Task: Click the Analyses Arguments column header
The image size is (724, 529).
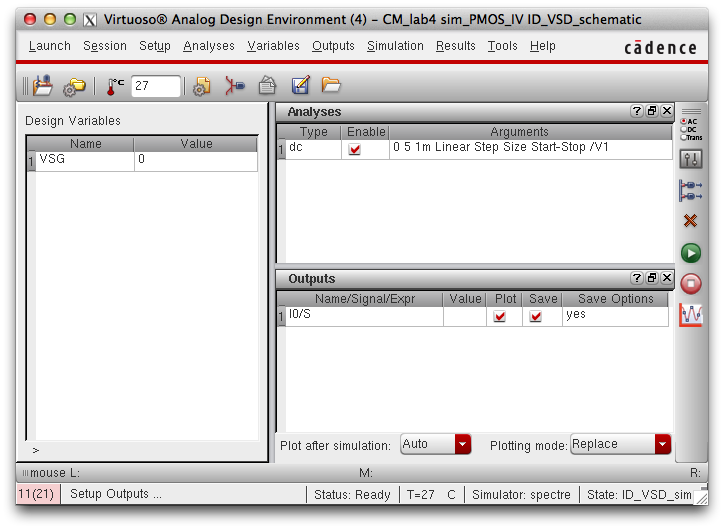Action: point(531,132)
